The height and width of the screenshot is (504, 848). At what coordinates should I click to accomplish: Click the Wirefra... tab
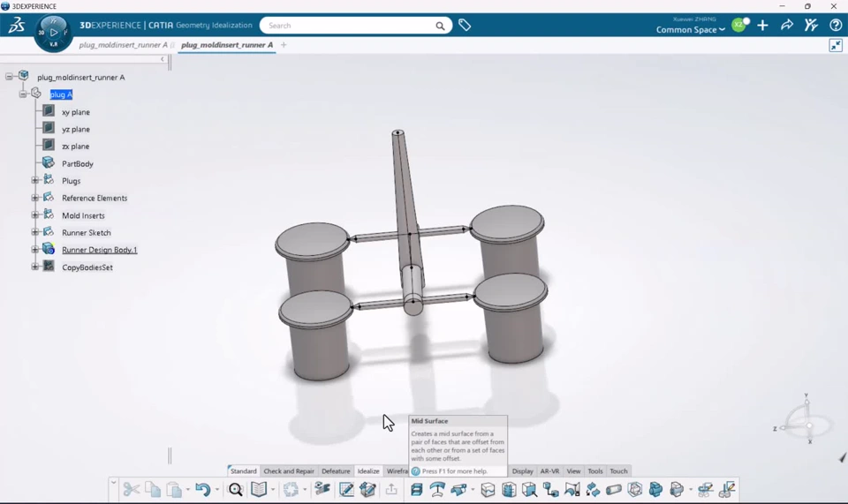click(x=397, y=471)
